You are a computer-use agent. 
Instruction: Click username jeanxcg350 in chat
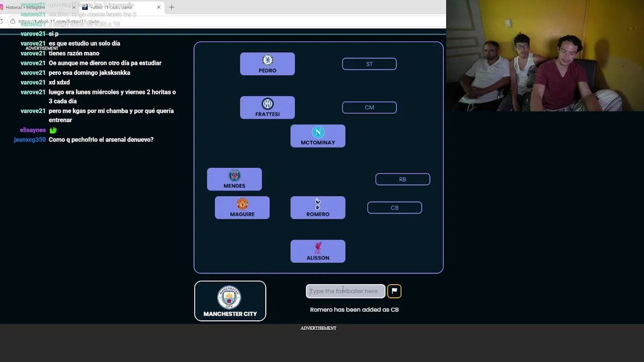(30, 140)
